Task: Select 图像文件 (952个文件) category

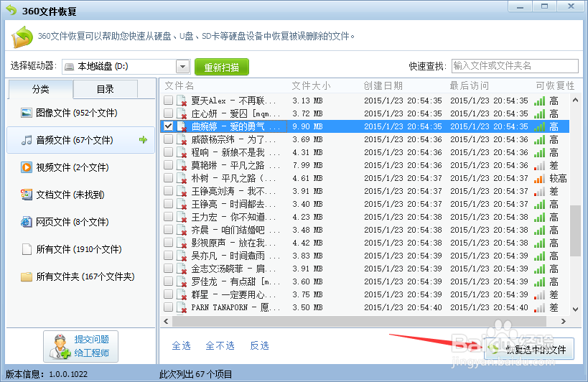Action: point(80,113)
